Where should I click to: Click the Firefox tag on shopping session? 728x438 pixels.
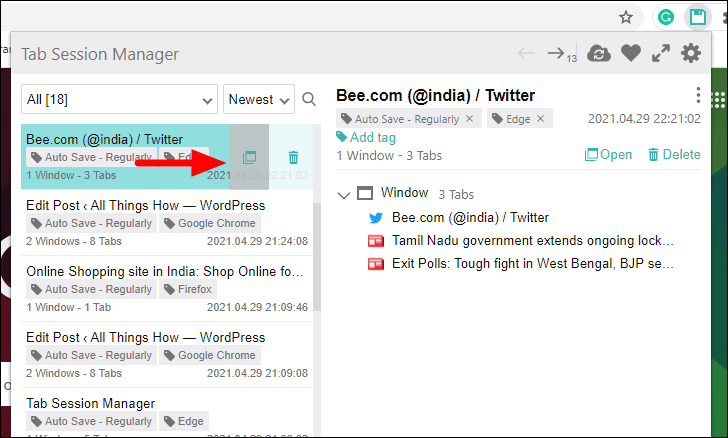tap(188, 289)
